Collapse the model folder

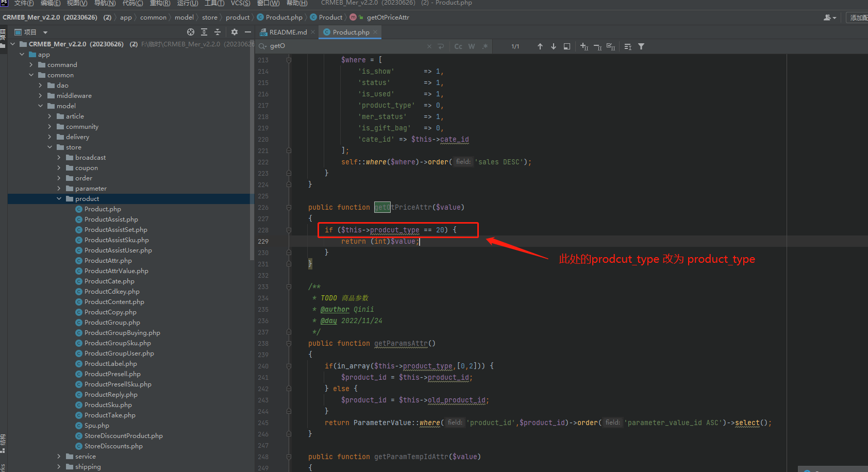(41, 106)
